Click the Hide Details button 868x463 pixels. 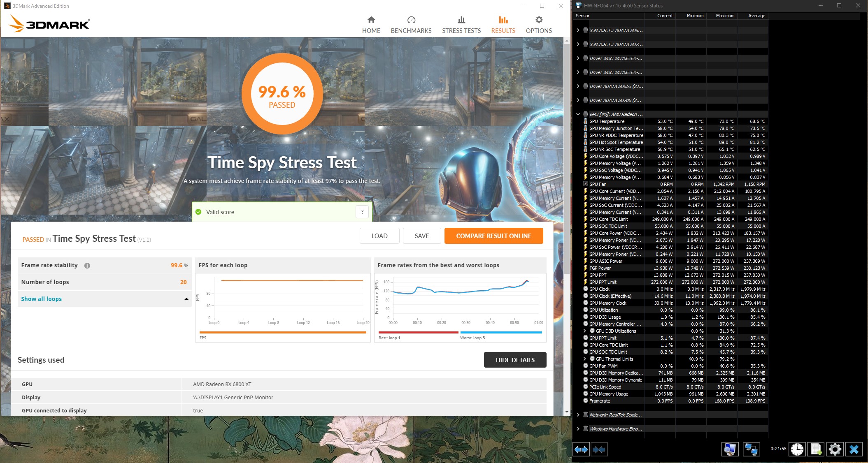pos(515,360)
